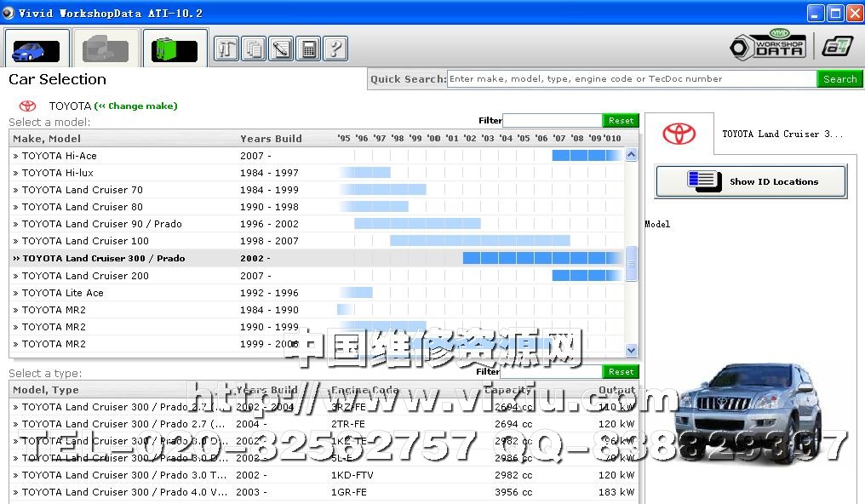865x504 pixels.
Task: Click the ATI logo icon
Action: pos(837,47)
